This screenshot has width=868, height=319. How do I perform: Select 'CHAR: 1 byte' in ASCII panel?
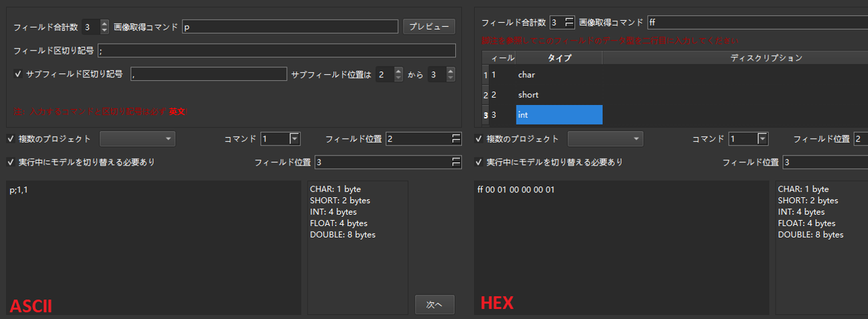[x=335, y=189]
